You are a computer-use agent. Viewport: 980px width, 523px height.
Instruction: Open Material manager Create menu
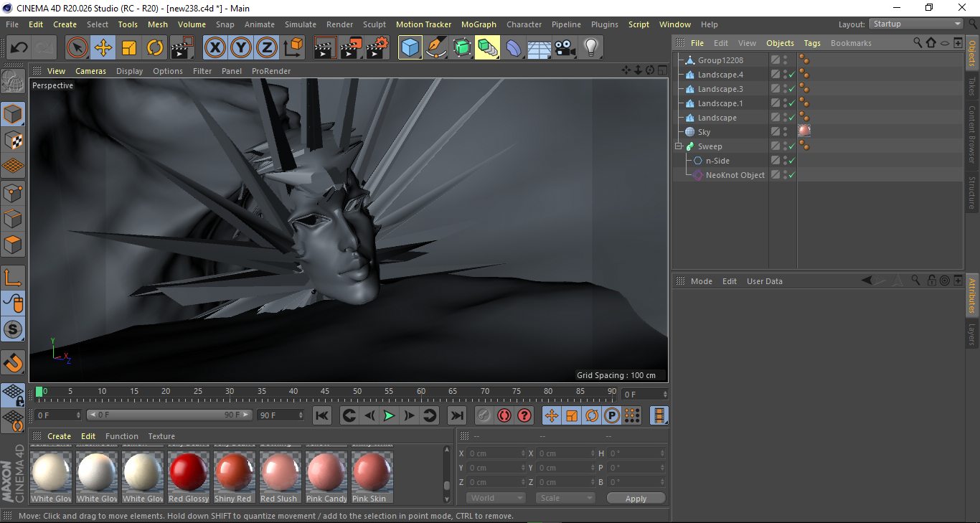[x=60, y=436]
